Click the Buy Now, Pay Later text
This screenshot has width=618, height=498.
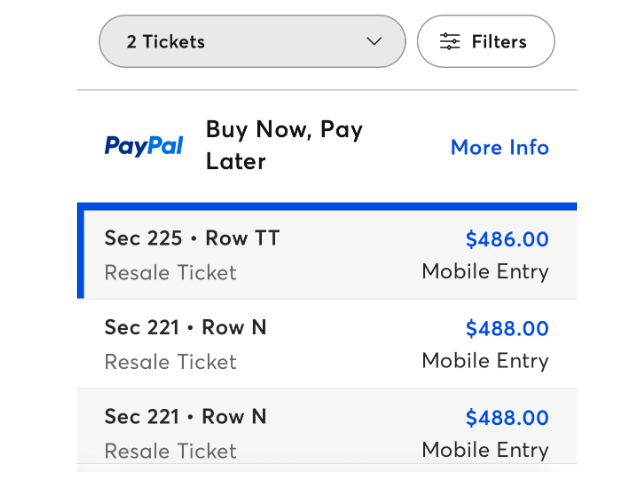point(284,145)
